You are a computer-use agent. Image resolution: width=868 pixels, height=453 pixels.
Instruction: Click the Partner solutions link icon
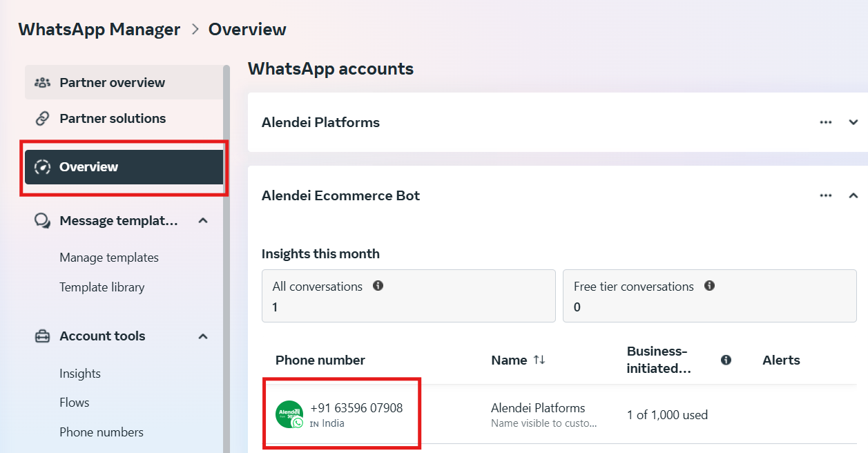(42, 118)
